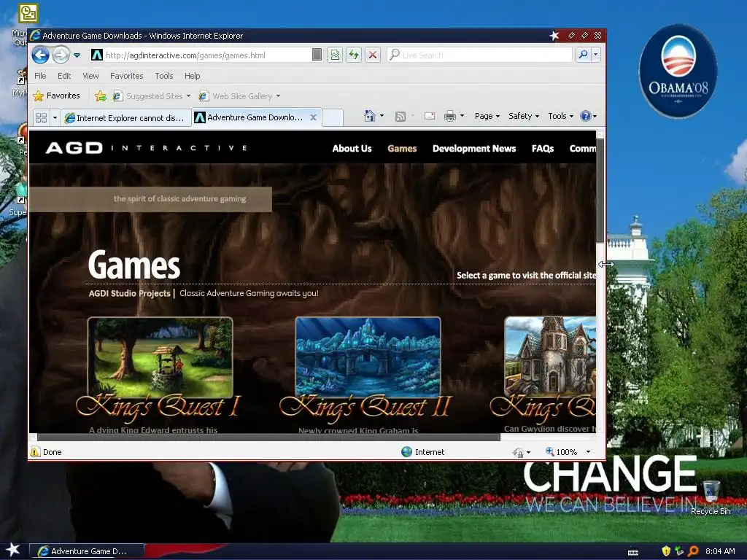The height and width of the screenshot is (560, 747).
Task: Click the King's Quest III castle thumbnail
Action: click(x=550, y=356)
